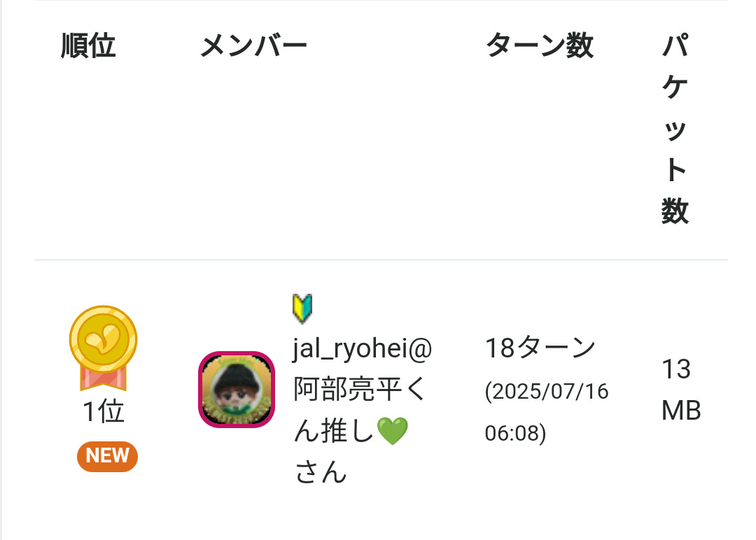The image size is (756, 540).
Task: Click the 06:08 time text
Action: click(x=514, y=433)
